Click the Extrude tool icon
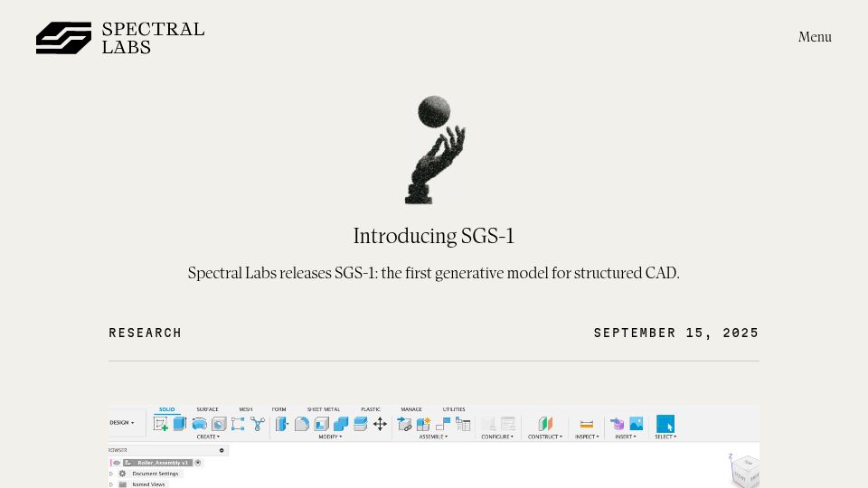This screenshot has height=488, width=868. point(180,424)
